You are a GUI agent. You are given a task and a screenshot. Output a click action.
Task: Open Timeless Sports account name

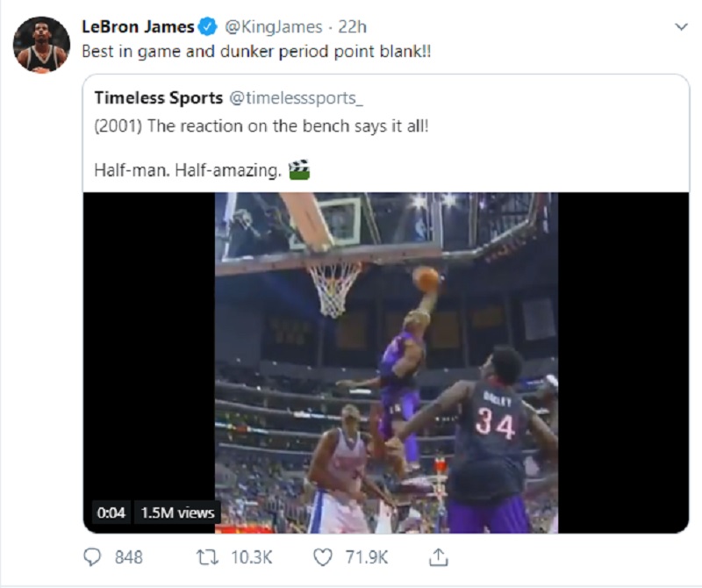(x=159, y=97)
